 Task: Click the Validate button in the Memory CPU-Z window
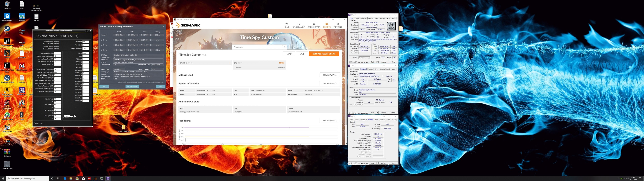click(384, 163)
